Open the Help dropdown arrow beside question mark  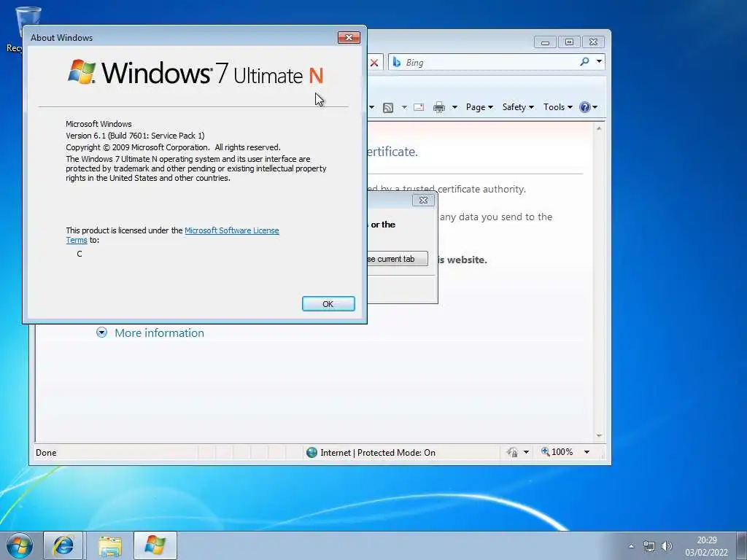tap(595, 107)
